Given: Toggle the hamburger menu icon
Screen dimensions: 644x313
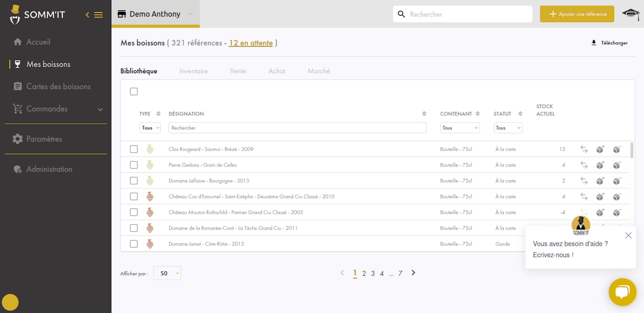Looking at the screenshot, I should (98, 14).
